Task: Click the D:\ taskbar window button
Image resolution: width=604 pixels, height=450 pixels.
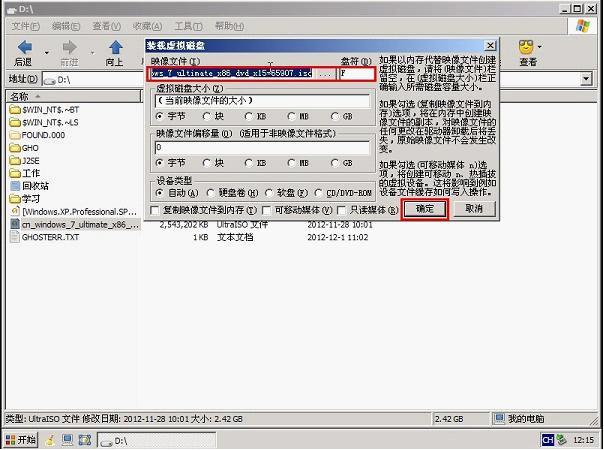Action: pyautogui.click(x=156, y=440)
